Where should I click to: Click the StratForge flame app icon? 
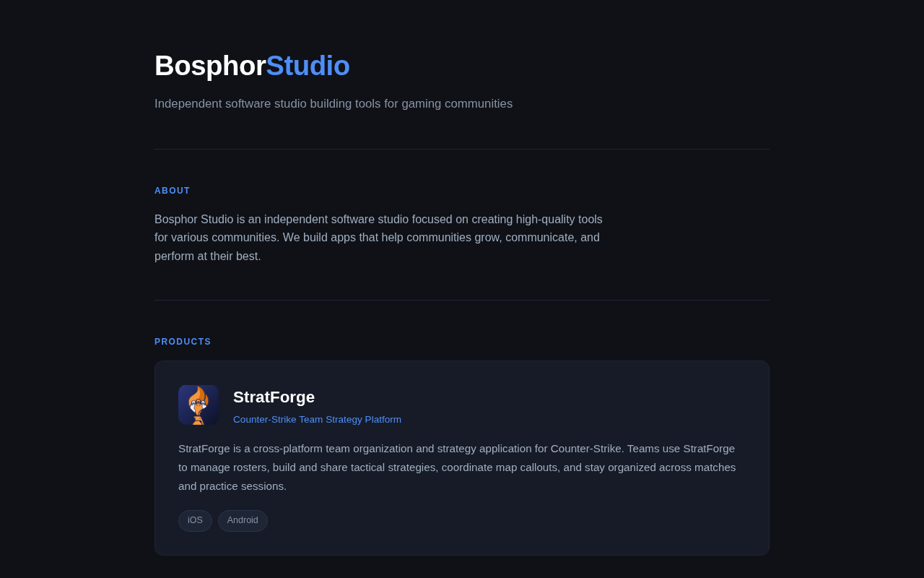pos(199,405)
